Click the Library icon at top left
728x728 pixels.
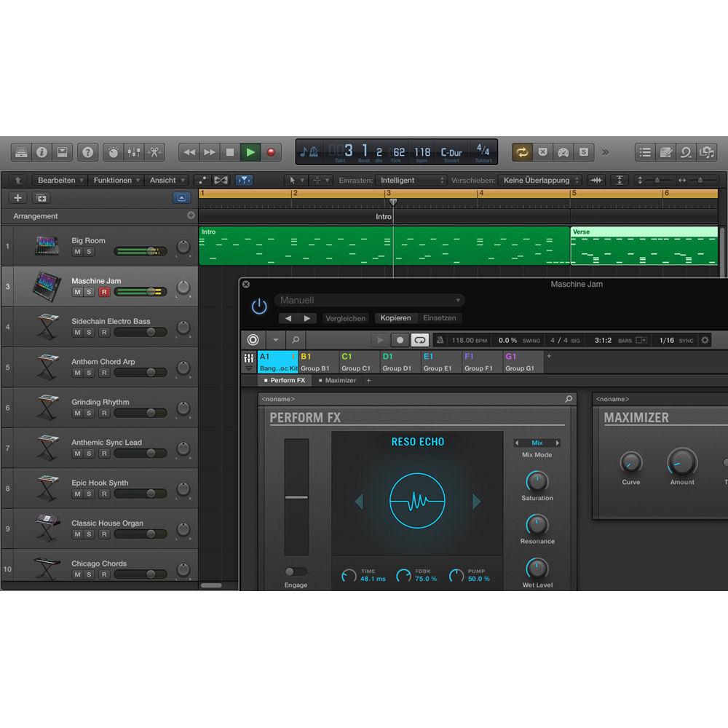22,152
